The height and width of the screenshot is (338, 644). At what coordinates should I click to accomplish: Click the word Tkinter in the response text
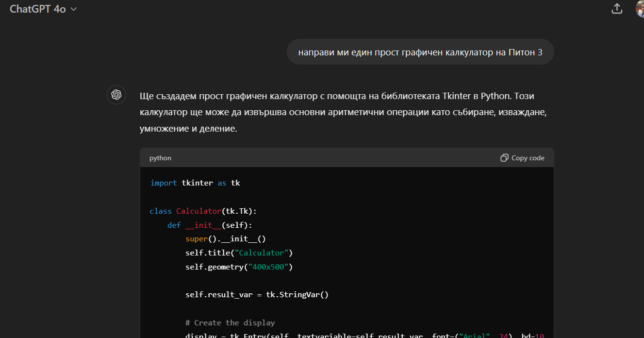(x=456, y=96)
